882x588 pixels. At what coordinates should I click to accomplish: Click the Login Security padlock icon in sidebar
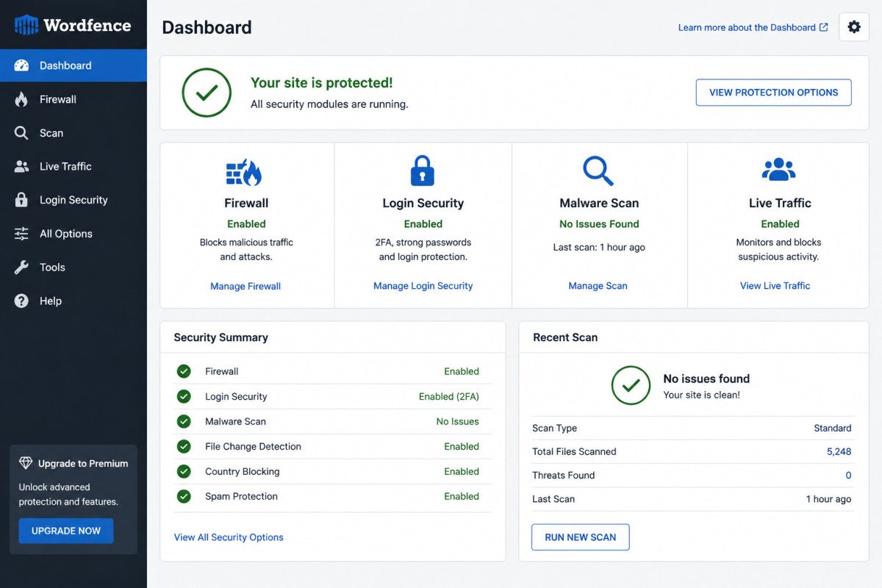pyautogui.click(x=21, y=200)
